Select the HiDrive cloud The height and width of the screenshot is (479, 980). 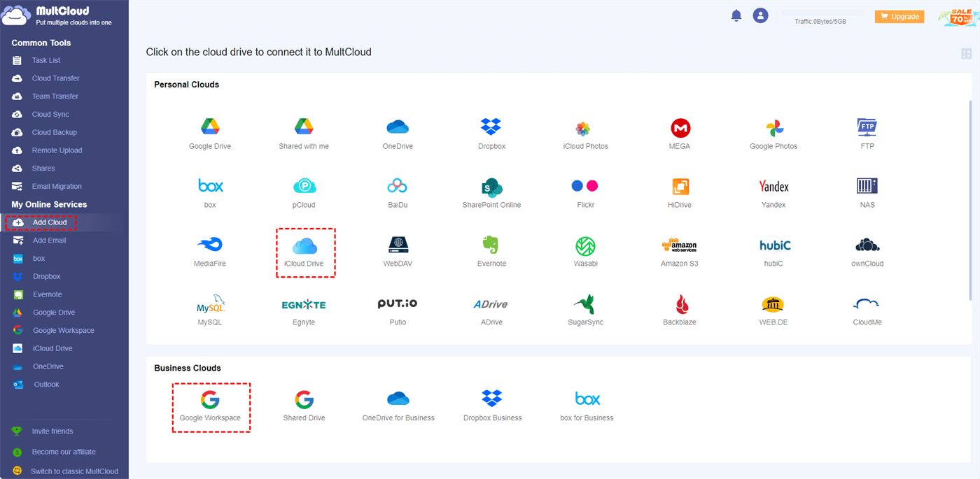680,192
